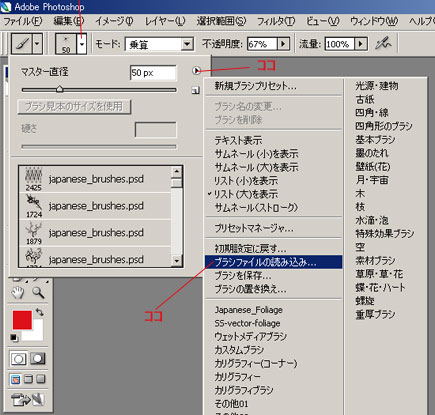Open the brush panel flyout menu arrow
The width and height of the screenshot is (435, 415).
[x=196, y=70]
